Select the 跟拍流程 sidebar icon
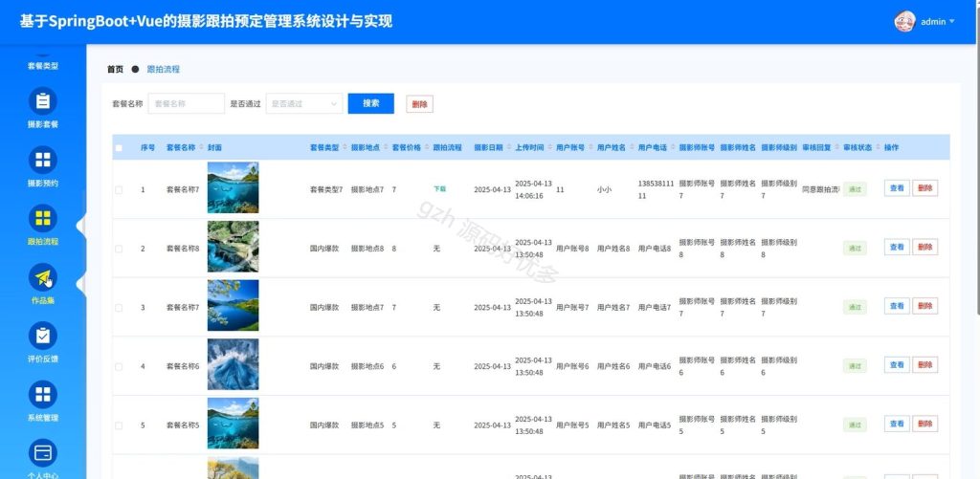This screenshot has height=479, width=980. click(42, 218)
